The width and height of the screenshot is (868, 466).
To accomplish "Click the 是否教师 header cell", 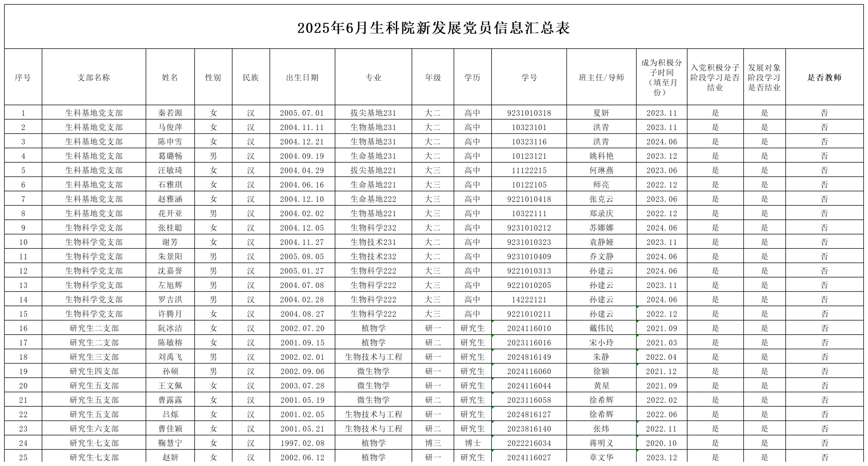I will [x=824, y=78].
